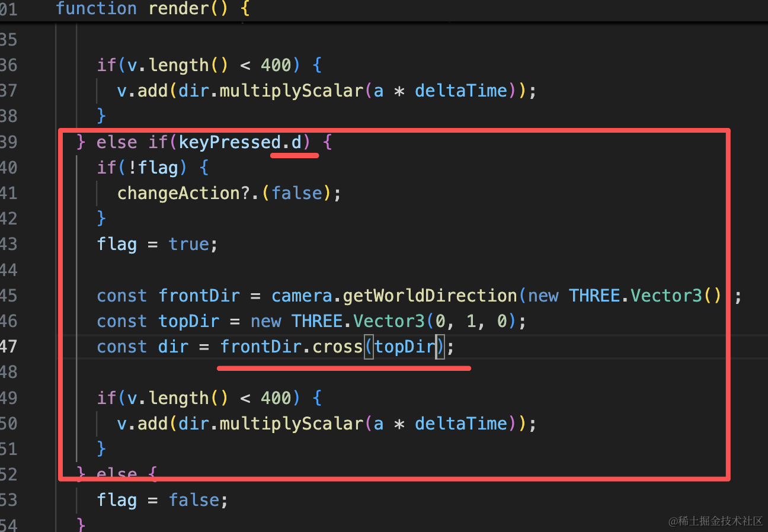
Task: Click 'keyPressed' in the else-if condition
Action: (x=230, y=142)
